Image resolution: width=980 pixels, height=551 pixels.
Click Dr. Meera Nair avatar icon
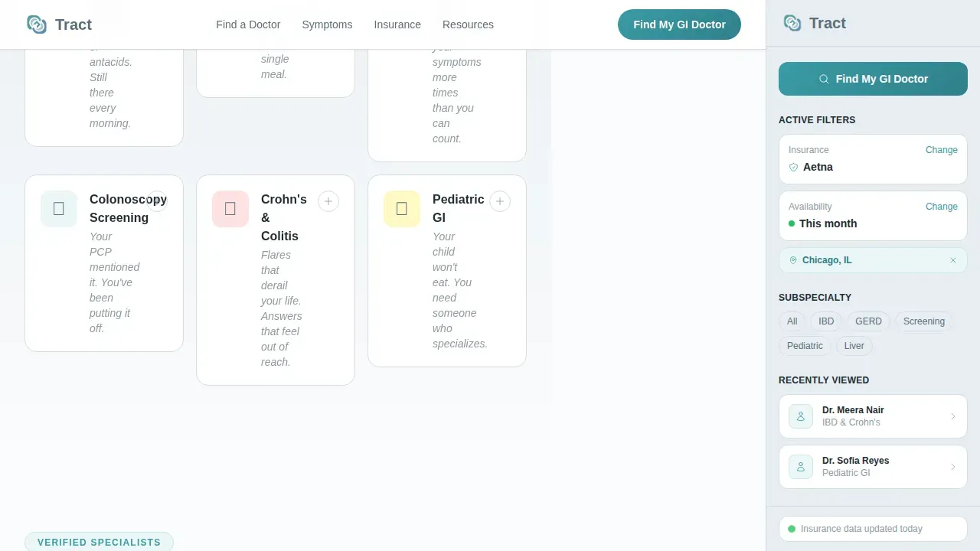click(x=801, y=416)
